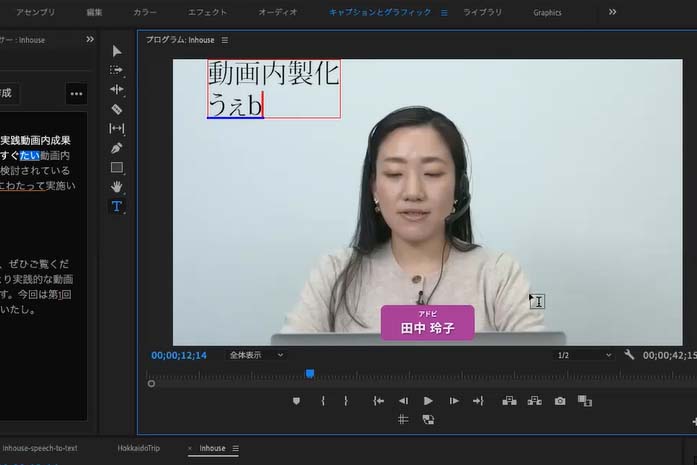Select the Selection arrow tool
The height and width of the screenshot is (465, 697).
pos(117,51)
